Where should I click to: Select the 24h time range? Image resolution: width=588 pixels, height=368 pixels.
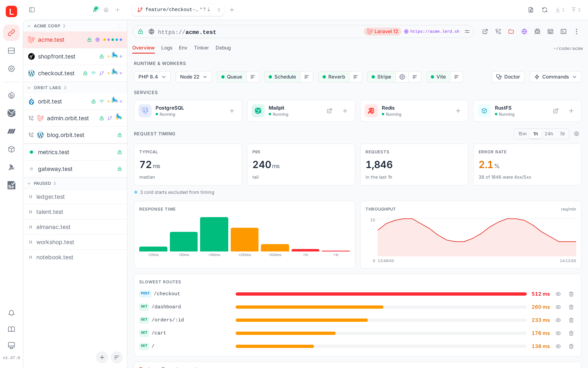click(x=549, y=134)
